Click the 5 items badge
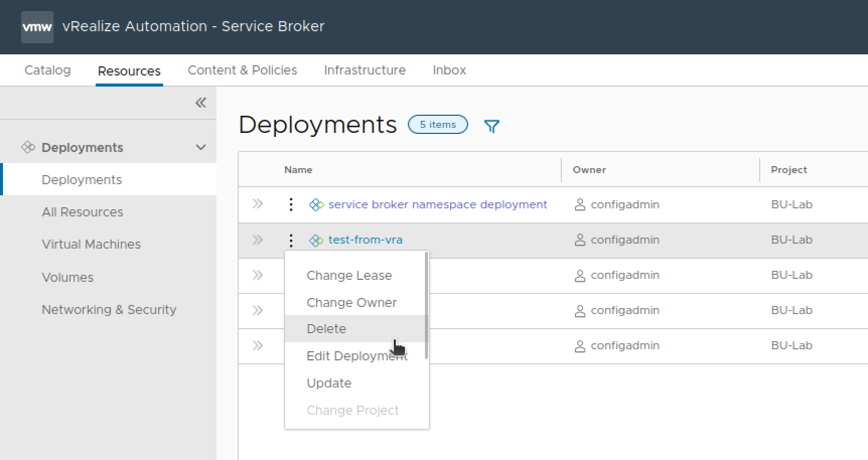This screenshot has height=460, width=868. (x=438, y=124)
